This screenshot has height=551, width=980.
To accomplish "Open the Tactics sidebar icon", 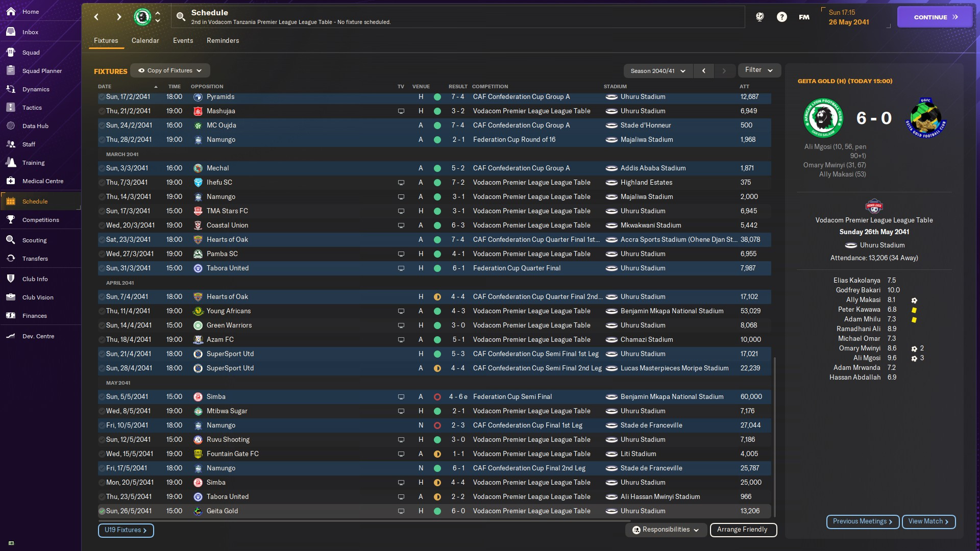I will click(x=11, y=108).
